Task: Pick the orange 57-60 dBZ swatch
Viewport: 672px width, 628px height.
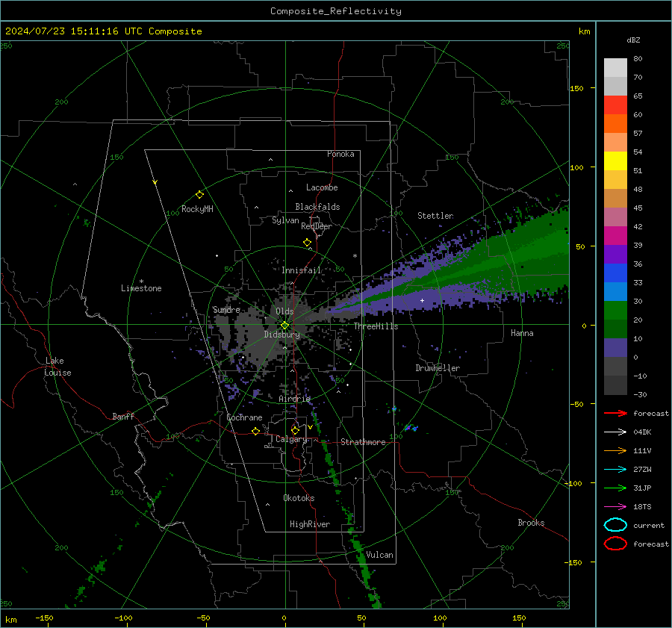Action: click(615, 123)
